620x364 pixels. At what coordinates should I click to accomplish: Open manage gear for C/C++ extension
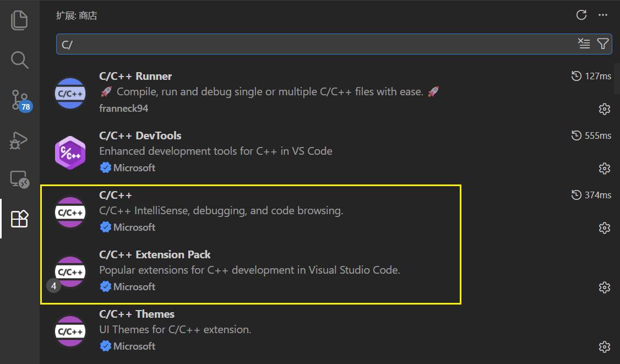(604, 228)
